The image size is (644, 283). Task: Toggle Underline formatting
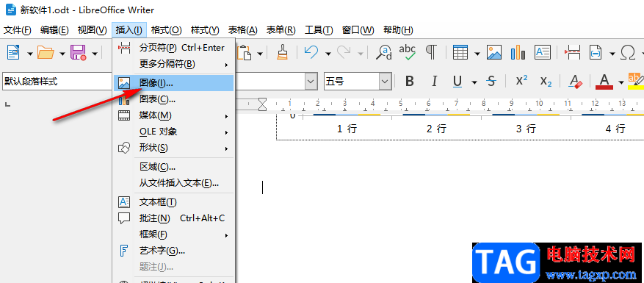tap(457, 82)
